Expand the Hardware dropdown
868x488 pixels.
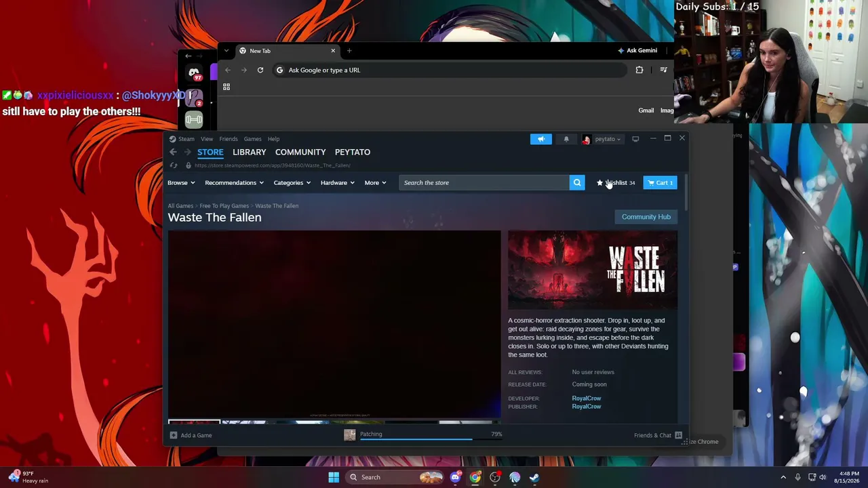tap(337, 183)
